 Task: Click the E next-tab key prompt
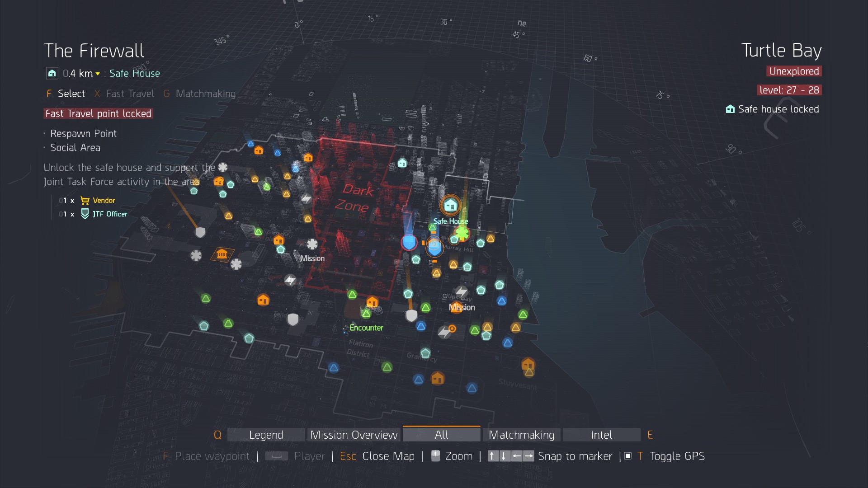pos(650,435)
